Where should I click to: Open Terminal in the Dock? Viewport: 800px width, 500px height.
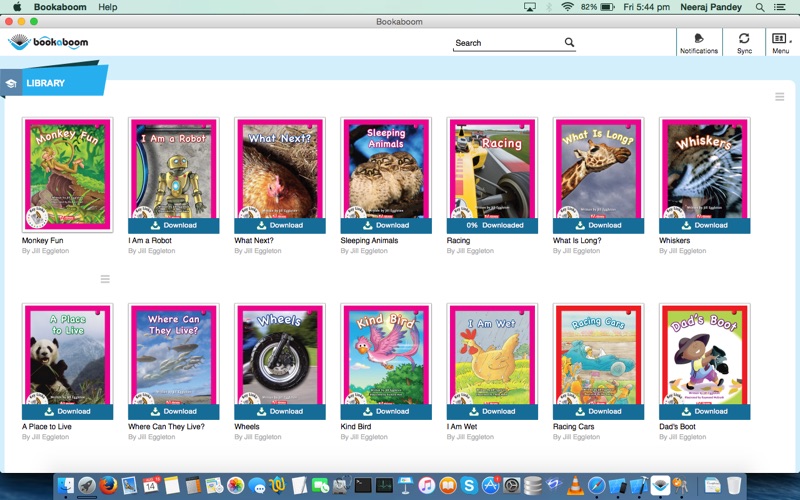click(x=363, y=485)
